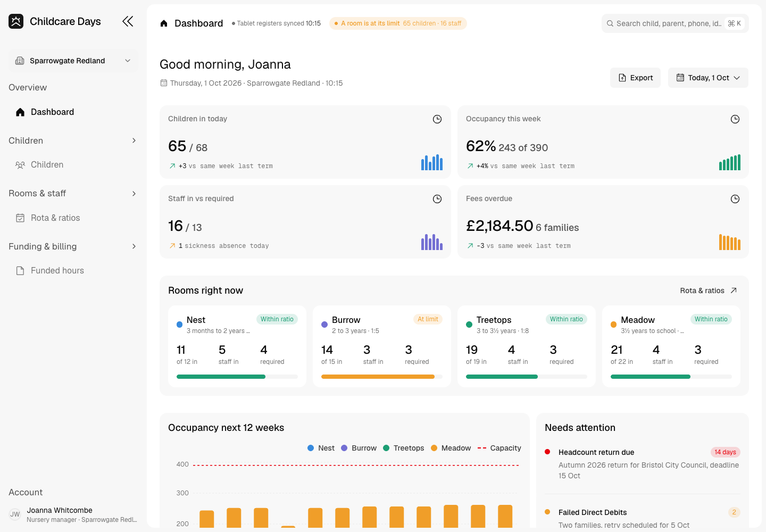The height and width of the screenshot is (532, 766).
Task: Click the trend arrow beside +3 vs same week
Action: click(x=172, y=166)
